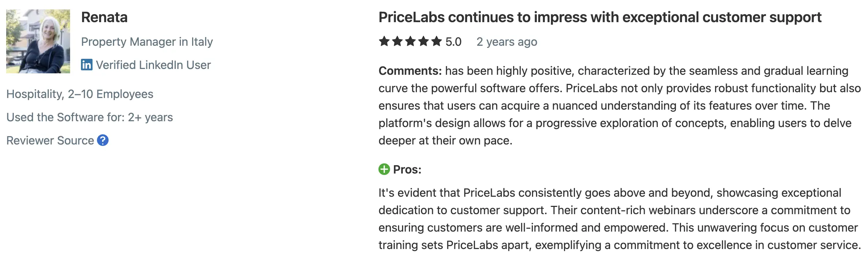Click 'Used the Software for: 2+ years'
The image size is (868, 257).
[x=90, y=117]
